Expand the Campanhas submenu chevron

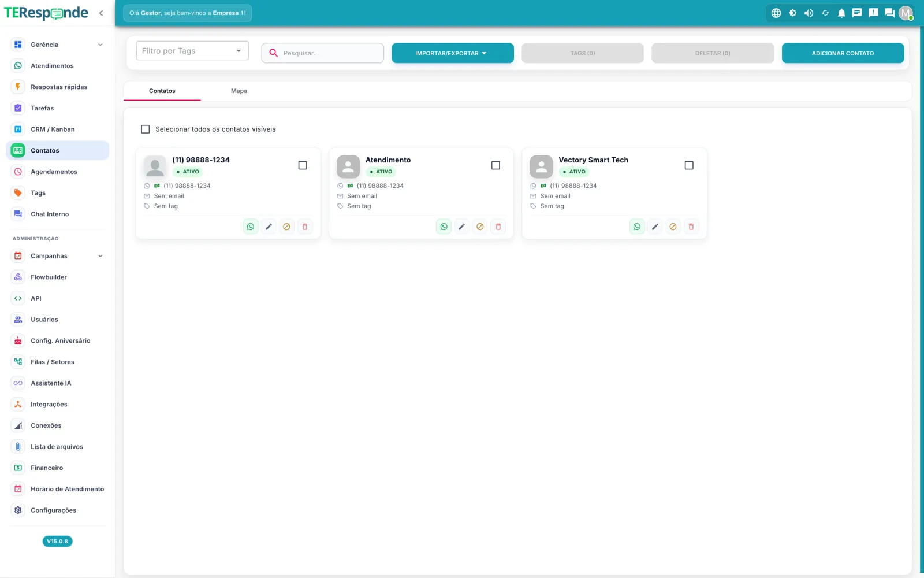coord(100,256)
